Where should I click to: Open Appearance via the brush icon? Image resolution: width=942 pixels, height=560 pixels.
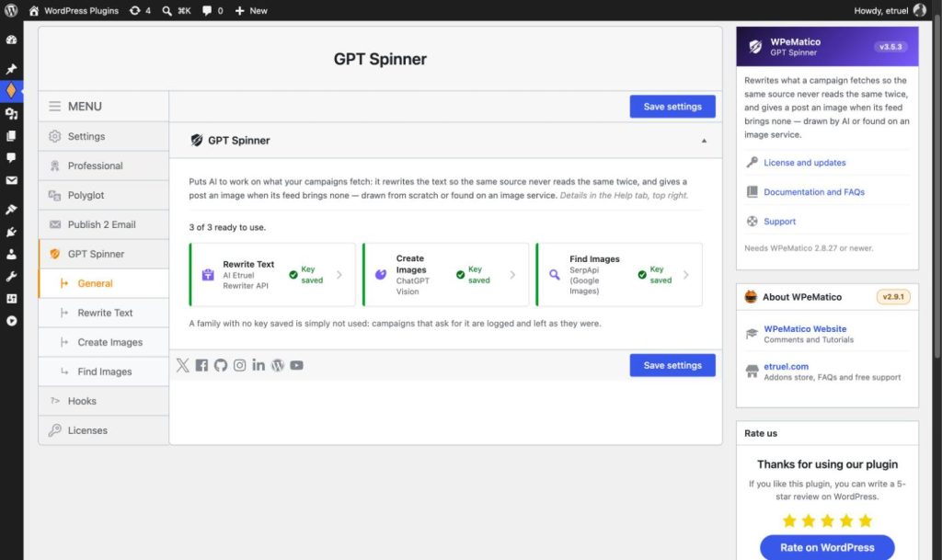coord(11,210)
